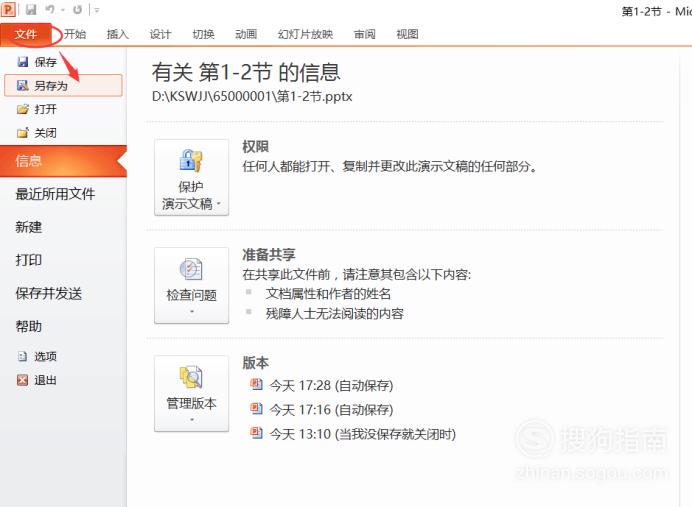692x507 pixels.
Task: Expand the 检查问题 dropdown arrow
Action: click(192, 312)
